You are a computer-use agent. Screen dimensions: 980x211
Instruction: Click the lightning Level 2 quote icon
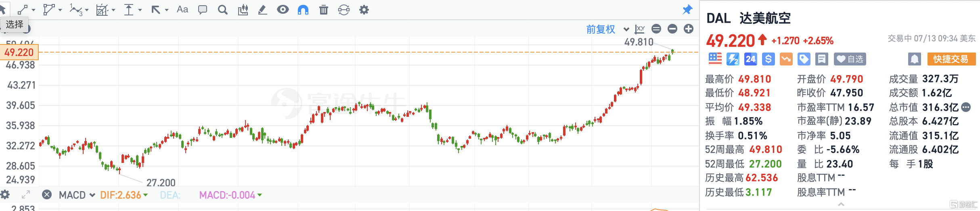click(733, 59)
